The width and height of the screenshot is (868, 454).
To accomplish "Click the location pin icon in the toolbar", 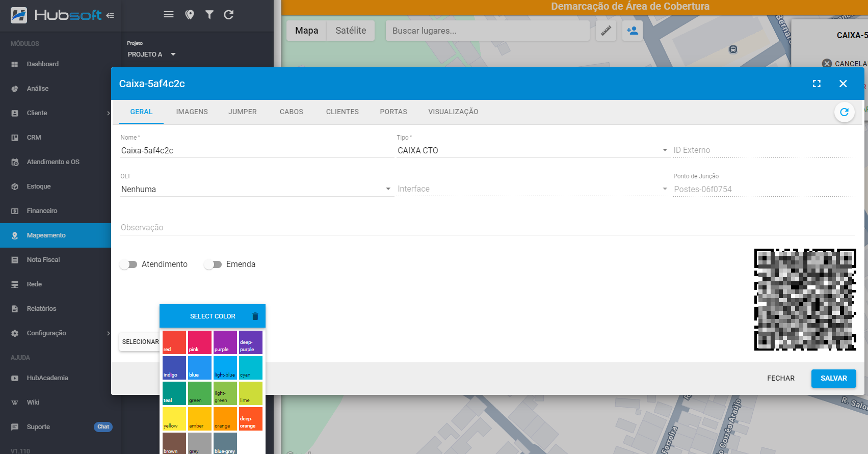I will (190, 15).
